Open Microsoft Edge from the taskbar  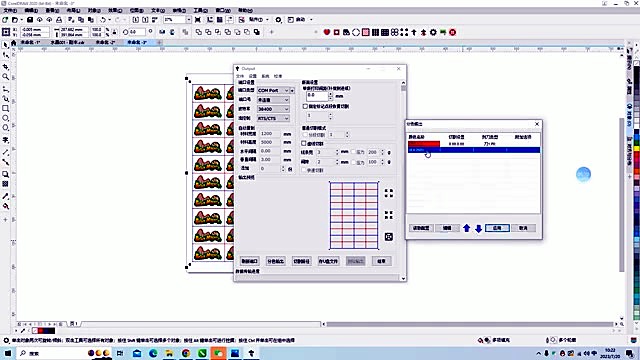point(153,353)
